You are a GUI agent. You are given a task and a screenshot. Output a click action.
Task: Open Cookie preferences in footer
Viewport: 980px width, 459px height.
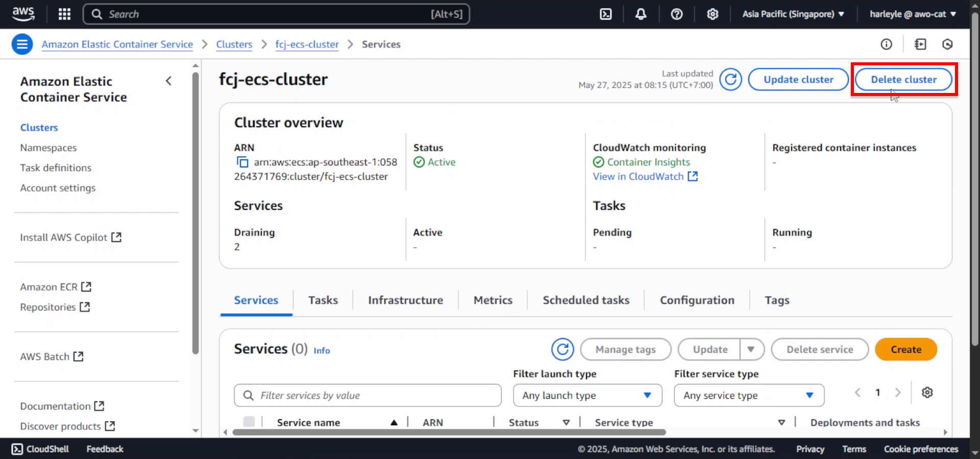(x=921, y=449)
